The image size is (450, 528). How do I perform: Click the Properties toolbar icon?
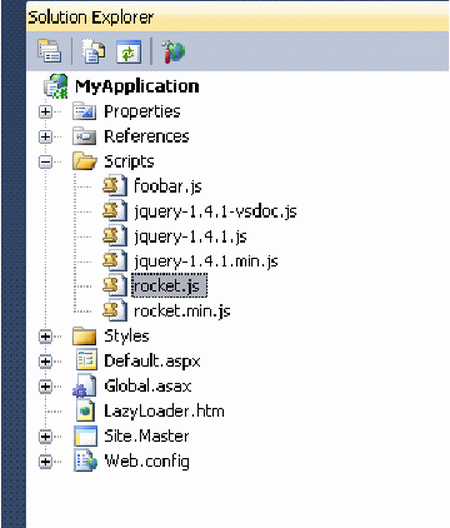point(49,51)
